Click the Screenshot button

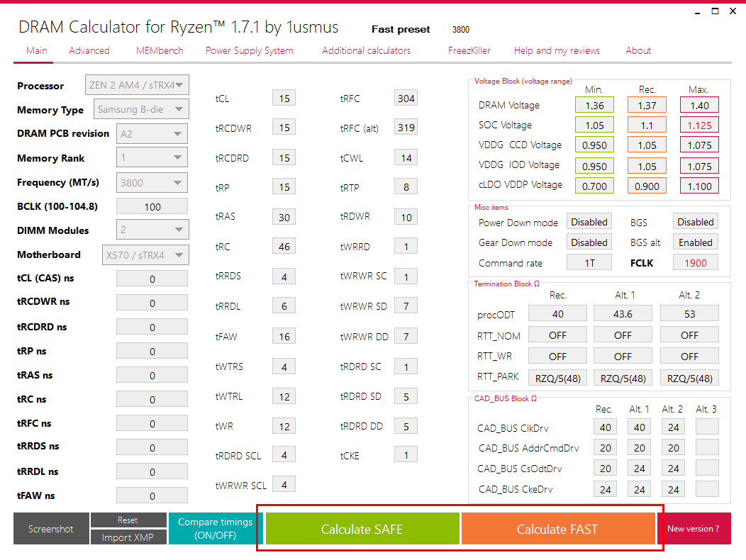coord(51,529)
